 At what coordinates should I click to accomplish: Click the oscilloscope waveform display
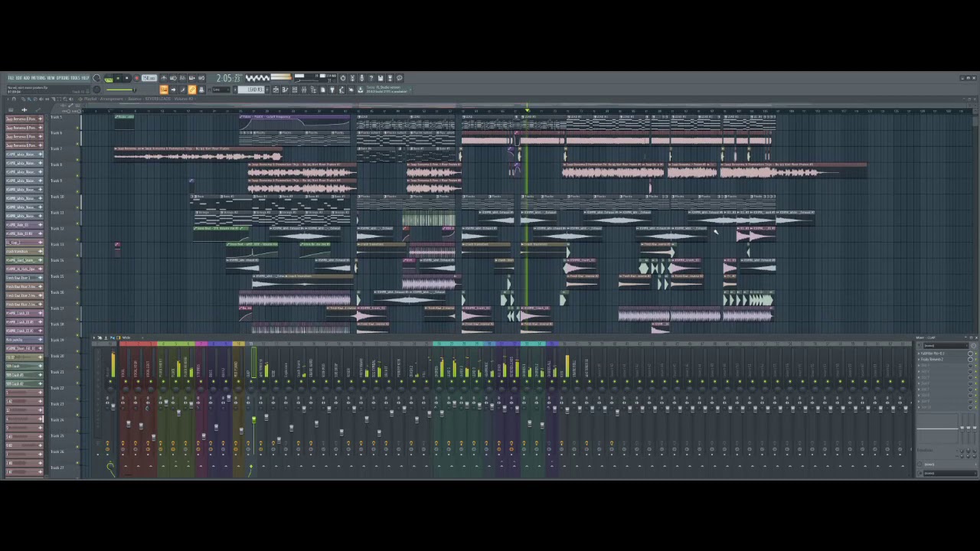pyautogui.click(x=257, y=78)
